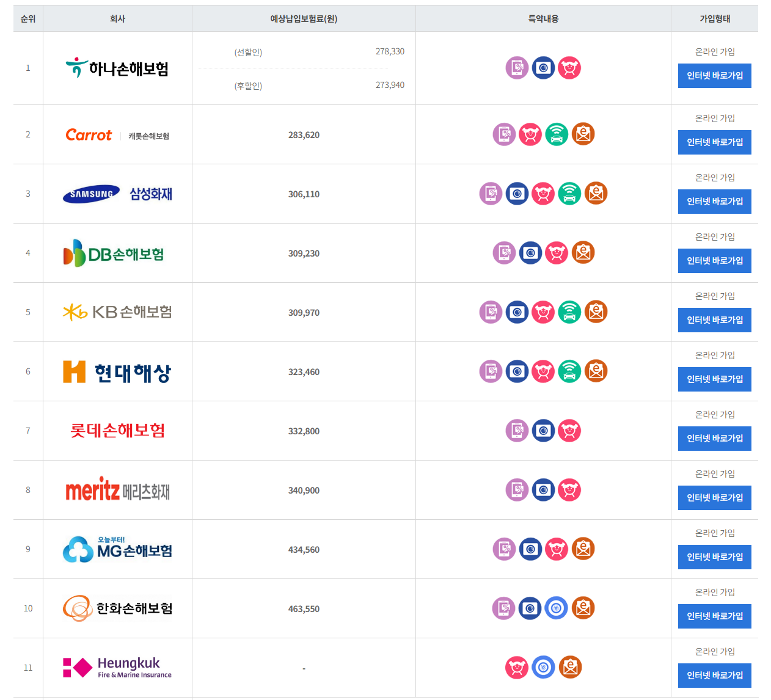Click the orange e-mail icon in Carrot row
The height and width of the screenshot is (700, 771).
[x=583, y=134]
